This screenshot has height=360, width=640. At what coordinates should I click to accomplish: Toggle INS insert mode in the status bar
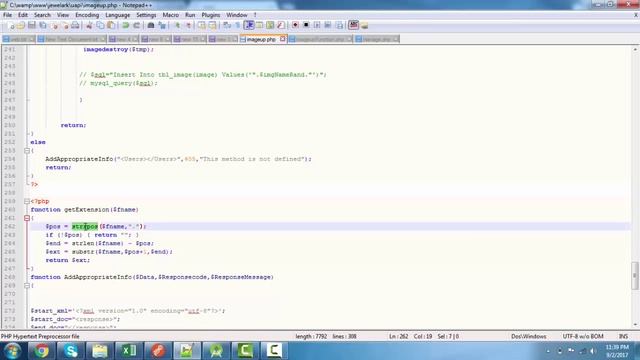click(623, 336)
